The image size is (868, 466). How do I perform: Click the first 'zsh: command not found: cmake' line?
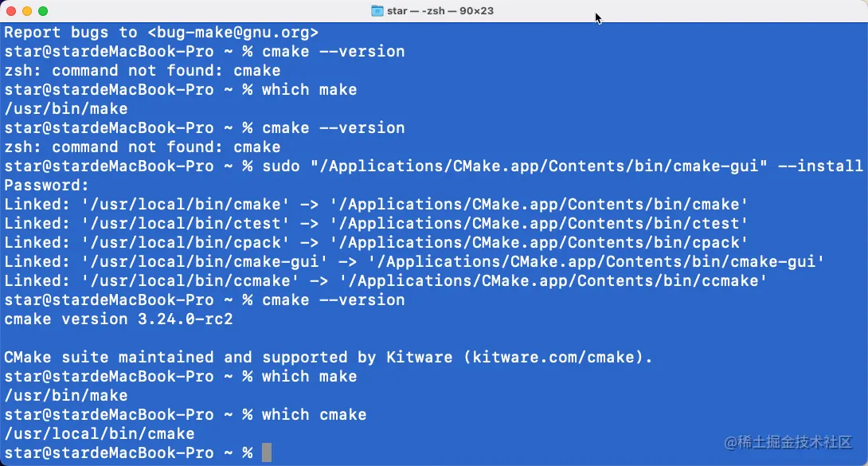(143, 71)
